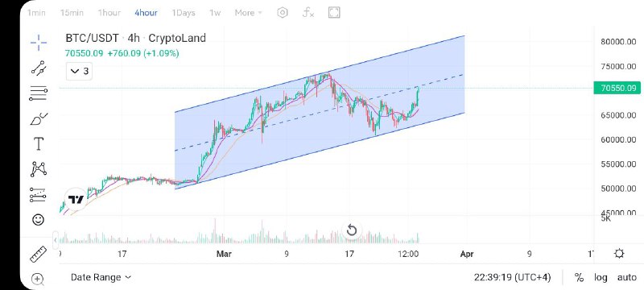Screen dimensions: 644x290
Task: Toggle auto scale mode
Action: (x=627, y=278)
